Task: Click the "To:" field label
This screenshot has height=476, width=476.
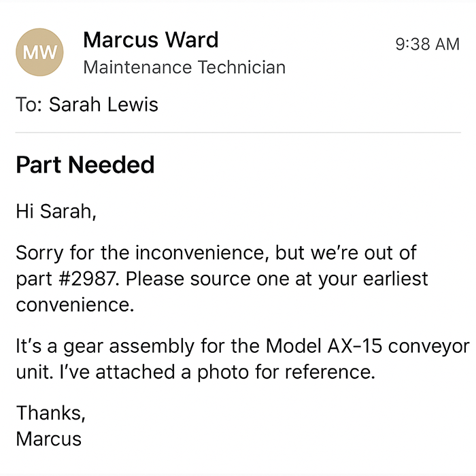Action: [x=29, y=105]
